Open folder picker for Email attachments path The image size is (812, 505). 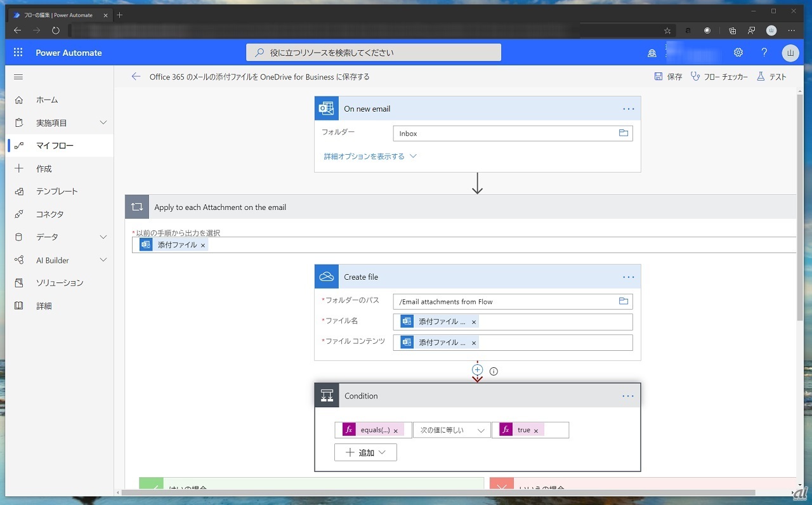(624, 301)
